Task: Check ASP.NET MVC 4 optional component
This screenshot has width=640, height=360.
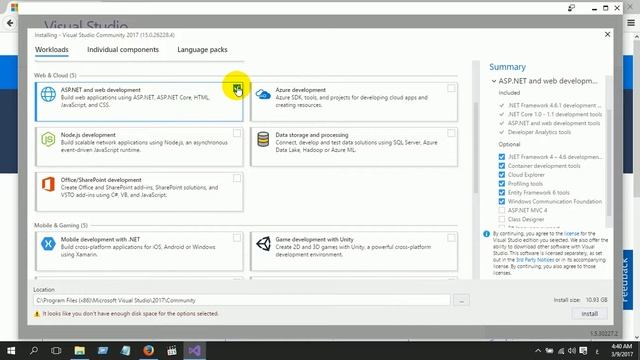Action: 502,210
